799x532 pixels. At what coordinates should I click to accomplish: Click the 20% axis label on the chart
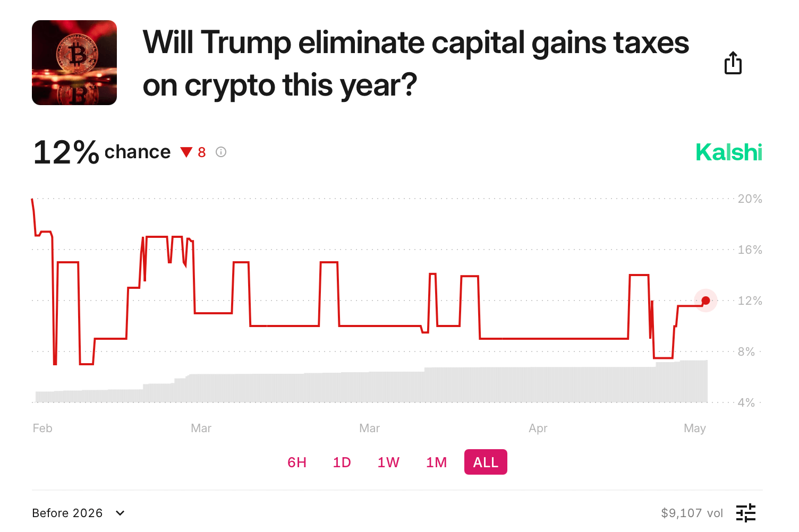pos(750,199)
